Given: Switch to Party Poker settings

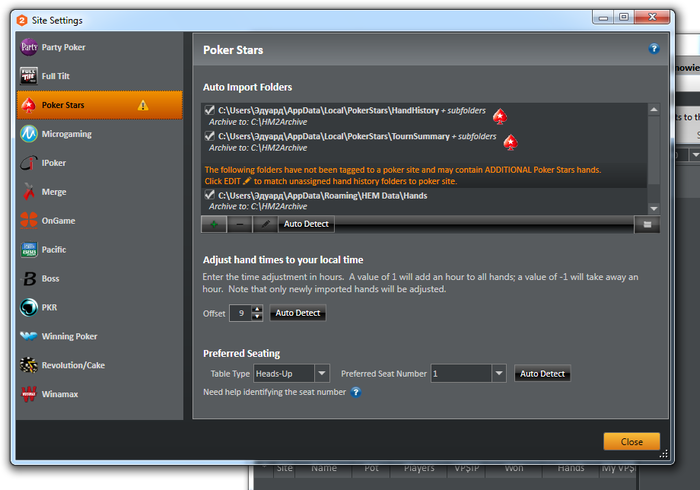Looking at the screenshot, I should coord(100,47).
